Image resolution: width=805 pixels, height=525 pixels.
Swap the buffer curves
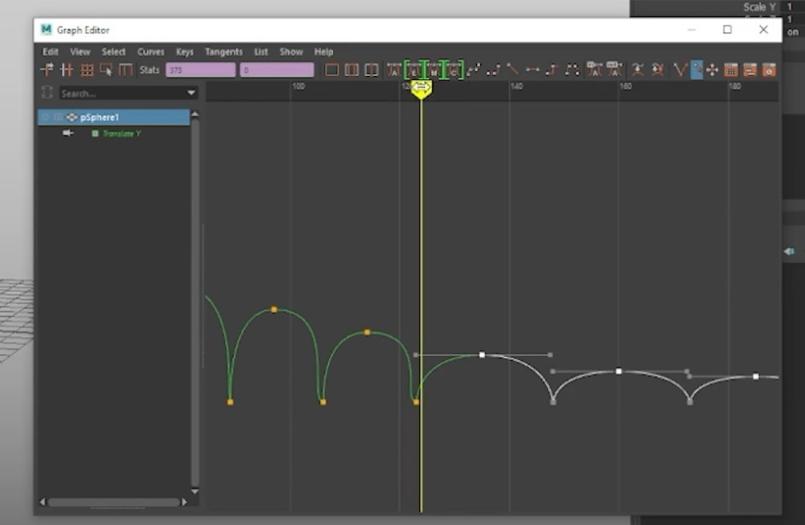click(x=658, y=70)
